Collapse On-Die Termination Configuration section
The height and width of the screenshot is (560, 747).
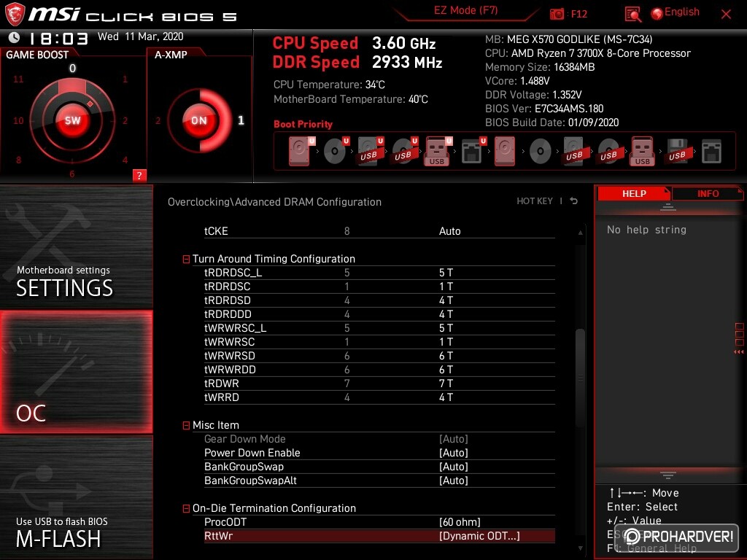[186, 508]
